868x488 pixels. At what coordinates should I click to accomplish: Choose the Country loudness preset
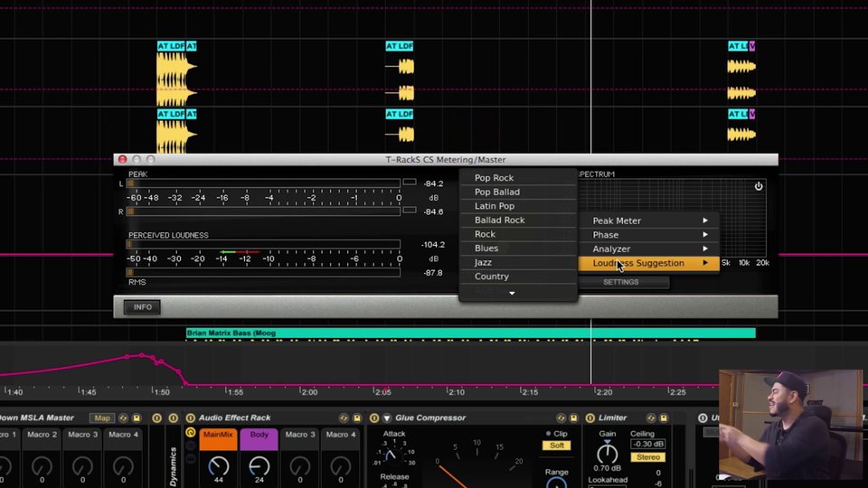pyautogui.click(x=518, y=277)
